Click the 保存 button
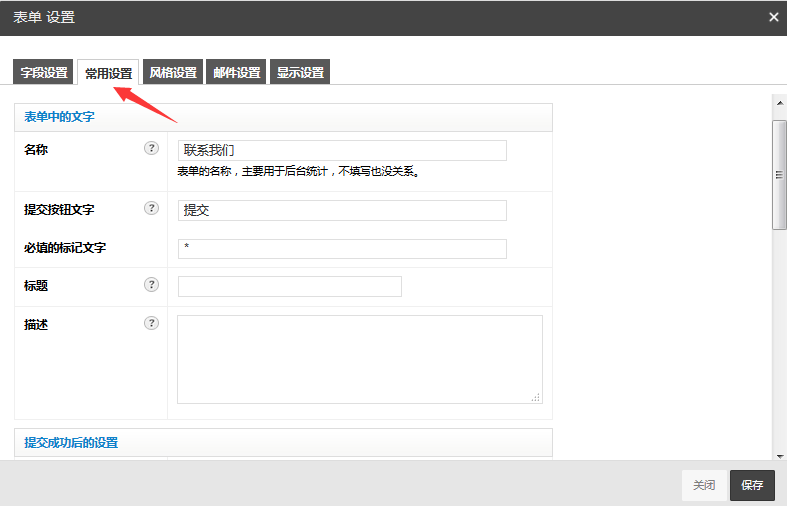Viewport: 787px width, 506px height. [752, 485]
